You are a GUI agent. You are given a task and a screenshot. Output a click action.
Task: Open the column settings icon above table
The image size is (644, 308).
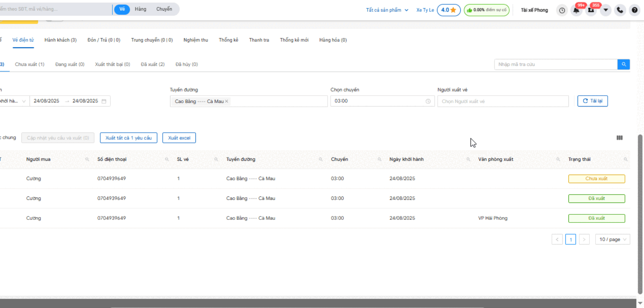click(619, 138)
